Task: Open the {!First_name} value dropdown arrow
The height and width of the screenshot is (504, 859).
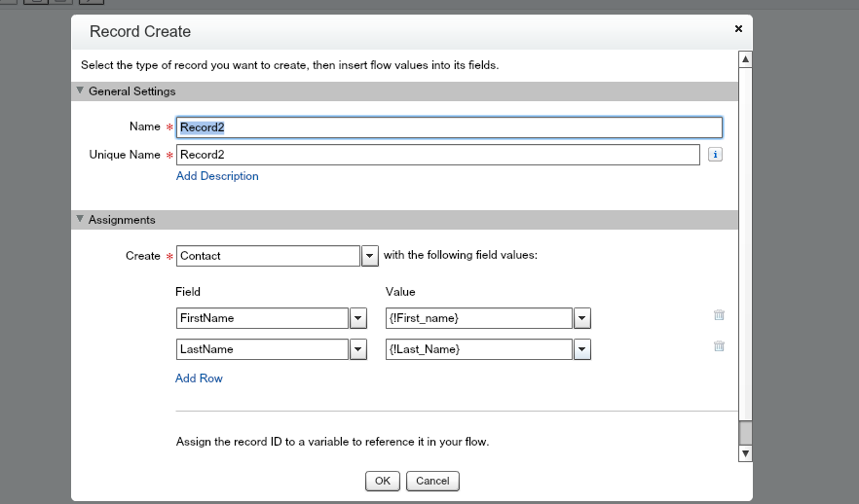Action: [x=582, y=318]
